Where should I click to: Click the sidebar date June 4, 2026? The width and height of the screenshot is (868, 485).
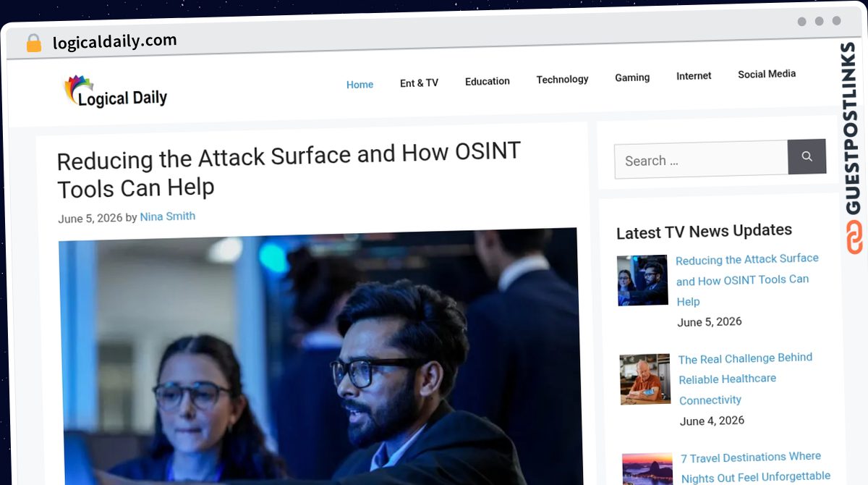pos(712,421)
